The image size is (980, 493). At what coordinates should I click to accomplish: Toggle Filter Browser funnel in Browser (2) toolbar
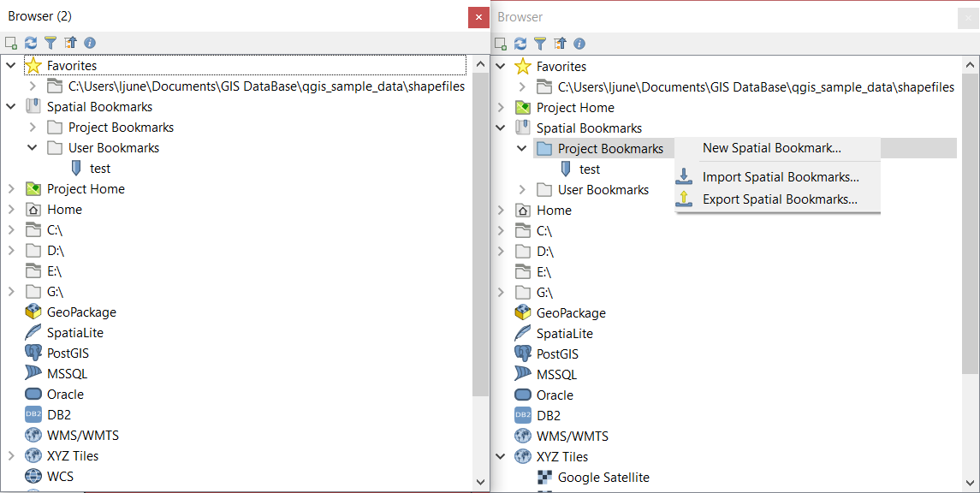click(50, 43)
